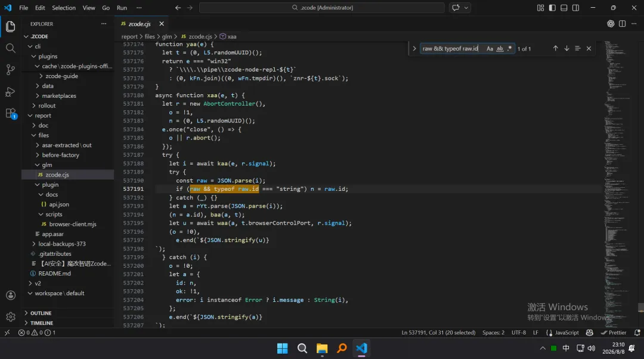Close the zcode.cjs editor tab
Image resolution: width=644 pixels, height=359 pixels.
[162, 24]
